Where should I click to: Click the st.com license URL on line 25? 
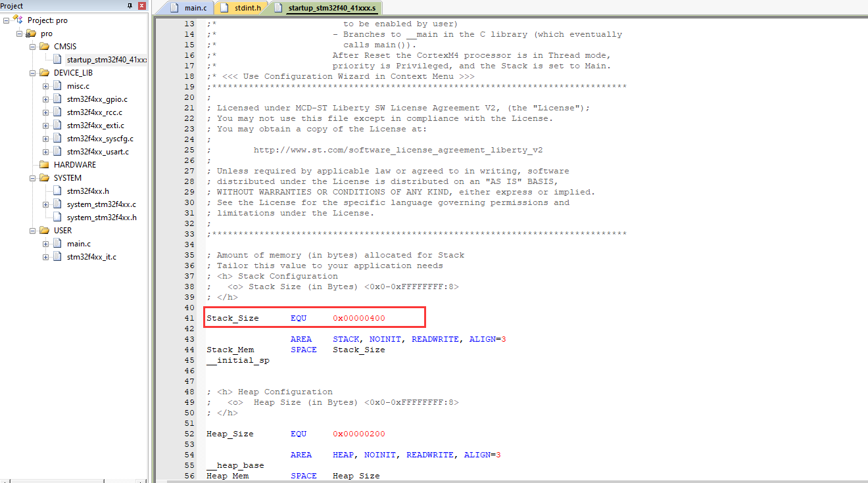[398, 150]
